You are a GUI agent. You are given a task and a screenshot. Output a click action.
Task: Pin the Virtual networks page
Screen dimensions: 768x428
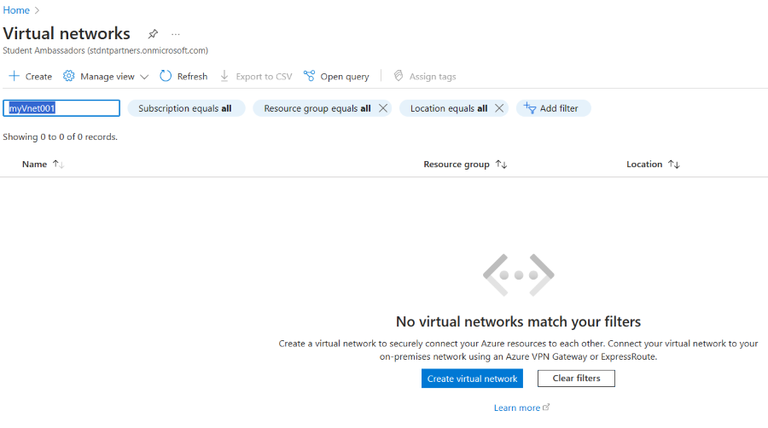click(153, 34)
